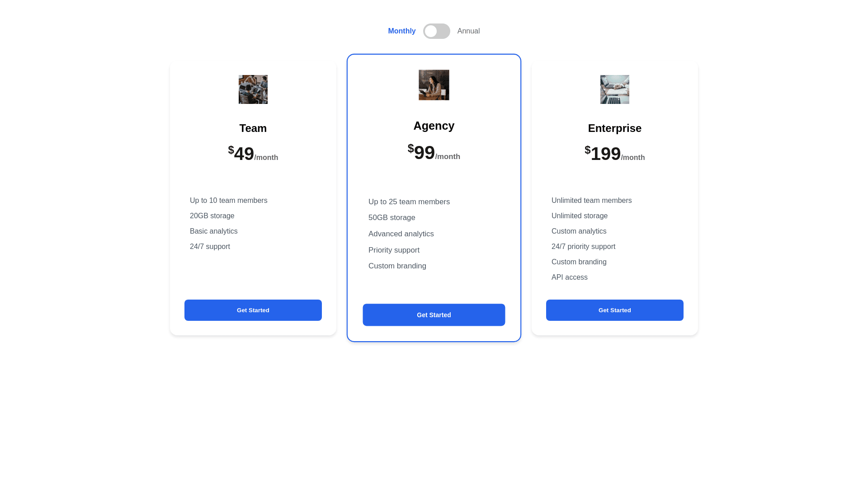
Task: Click the 20GB storage feature
Action: [212, 216]
